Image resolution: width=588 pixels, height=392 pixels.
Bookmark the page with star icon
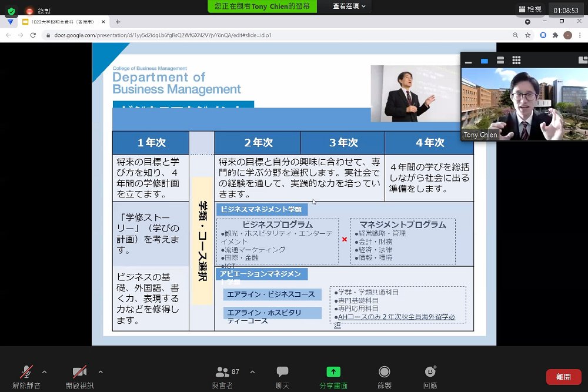tap(527, 35)
